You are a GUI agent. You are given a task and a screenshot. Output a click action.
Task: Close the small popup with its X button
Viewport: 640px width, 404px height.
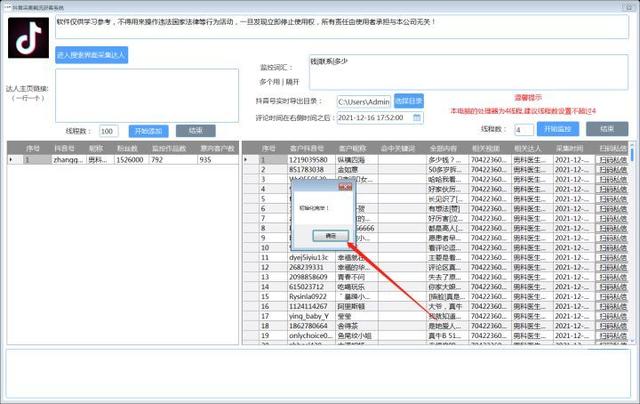345,187
